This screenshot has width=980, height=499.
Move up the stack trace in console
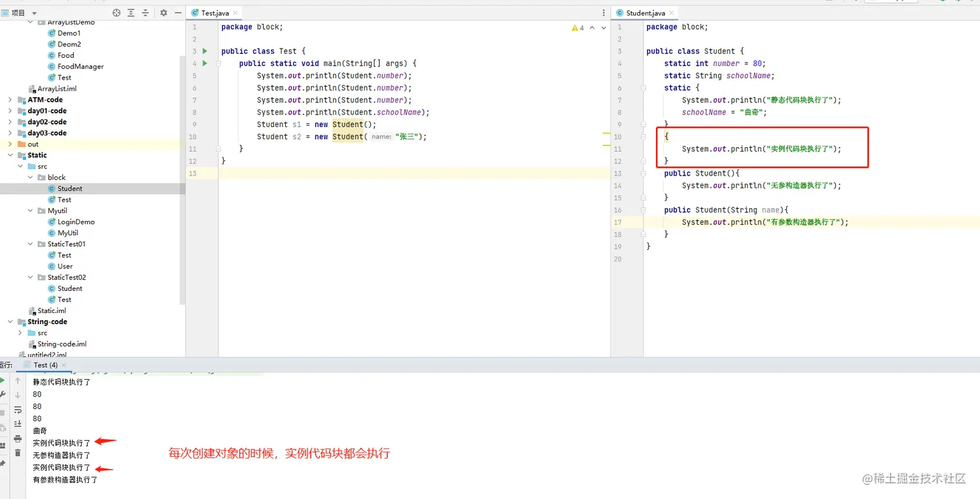pyautogui.click(x=18, y=381)
